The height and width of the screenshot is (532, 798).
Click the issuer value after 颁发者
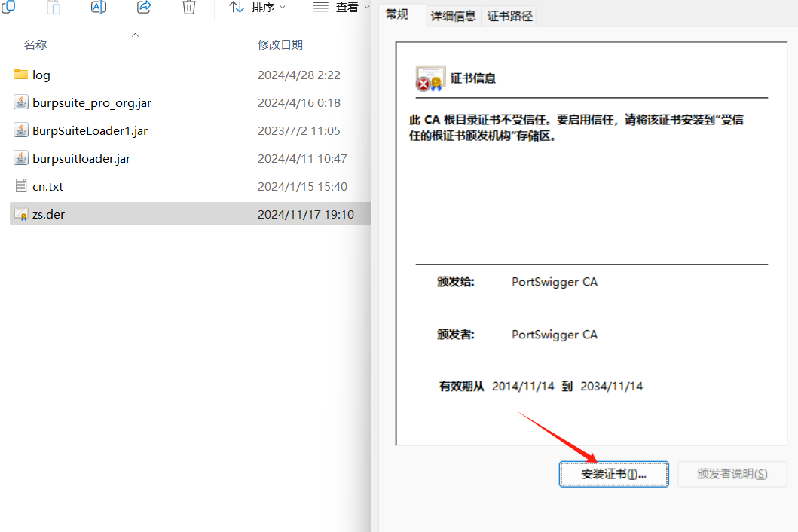(554, 335)
